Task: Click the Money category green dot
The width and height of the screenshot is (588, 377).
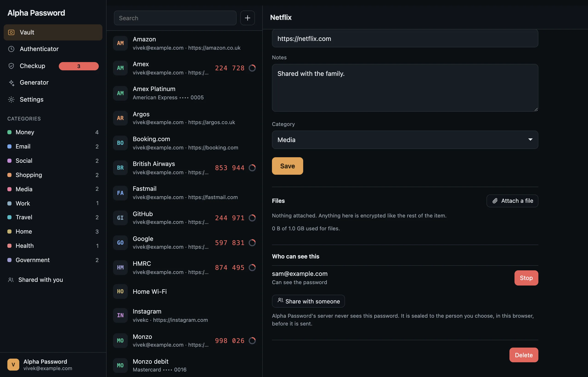Action: [10, 132]
